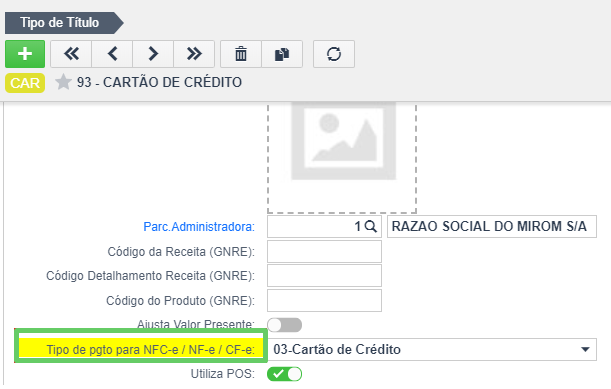
Task: Duplicate the record with copy icon
Action: point(282,54)
